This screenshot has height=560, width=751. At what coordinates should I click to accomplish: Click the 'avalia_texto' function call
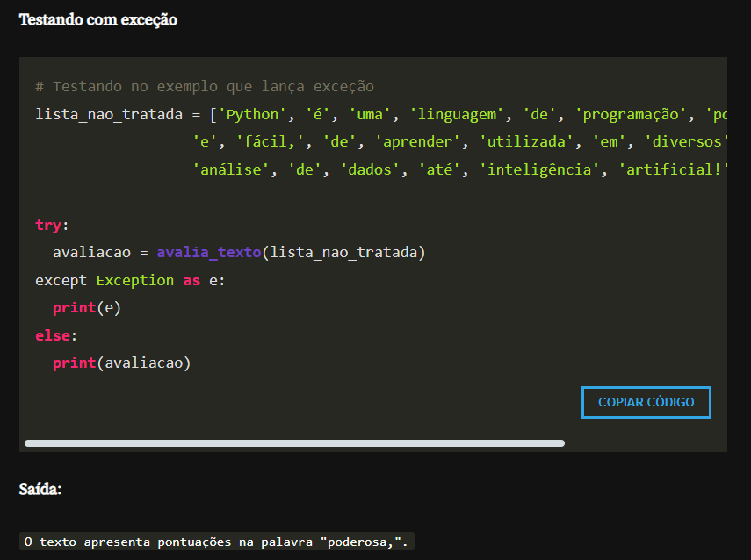[209, 252]
